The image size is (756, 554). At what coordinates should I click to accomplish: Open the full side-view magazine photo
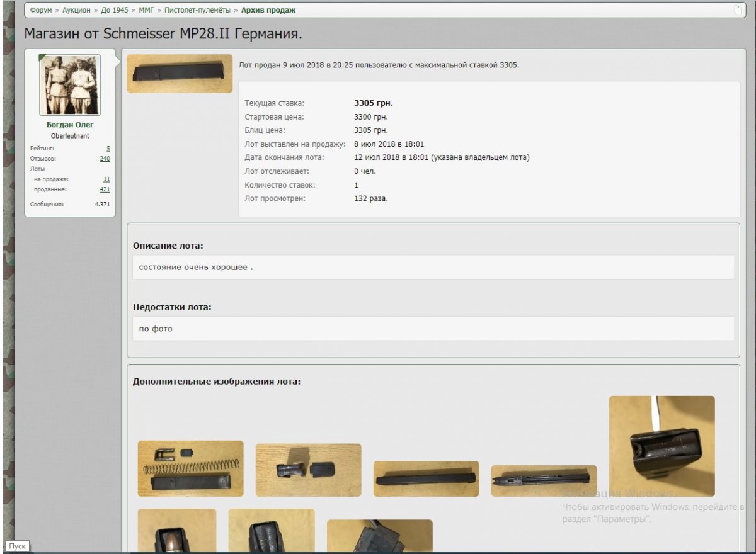pyautogui.click(x=426, y=478)
